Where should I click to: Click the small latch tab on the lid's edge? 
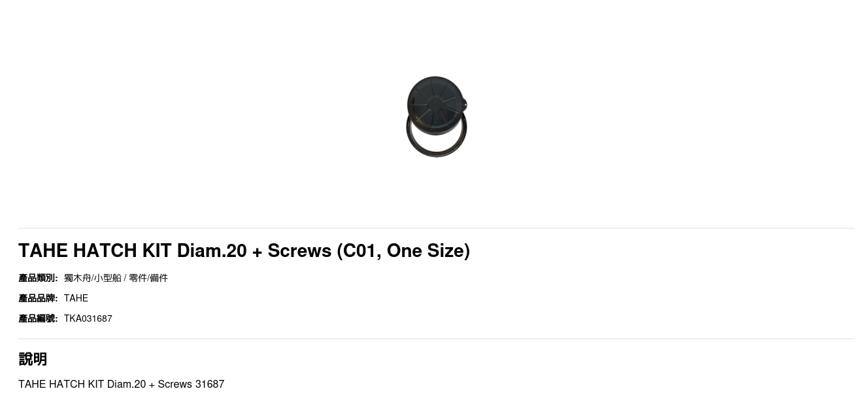(x=465, y=105)
